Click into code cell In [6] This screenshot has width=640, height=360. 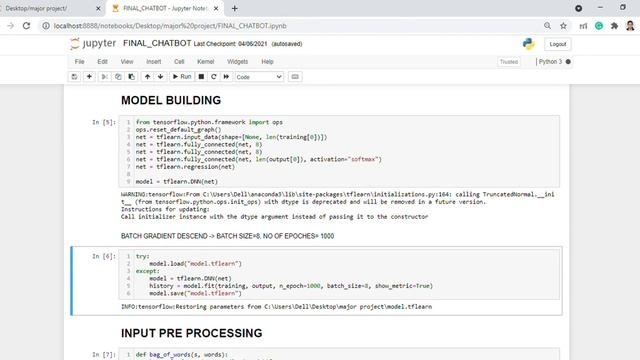pyautogui.click(x=339, y=275)
